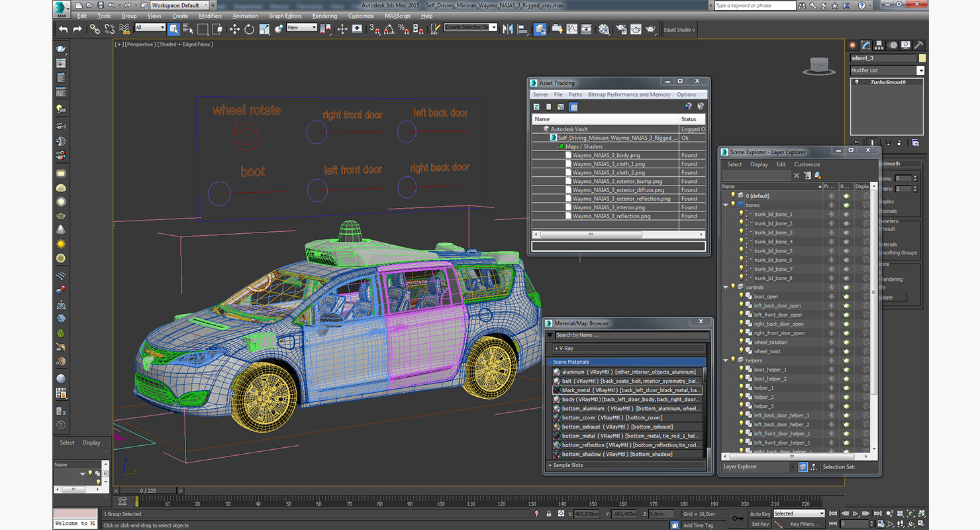
Task: Click Table View icon in Asset Tracking
Action: [x=573, y=107]
